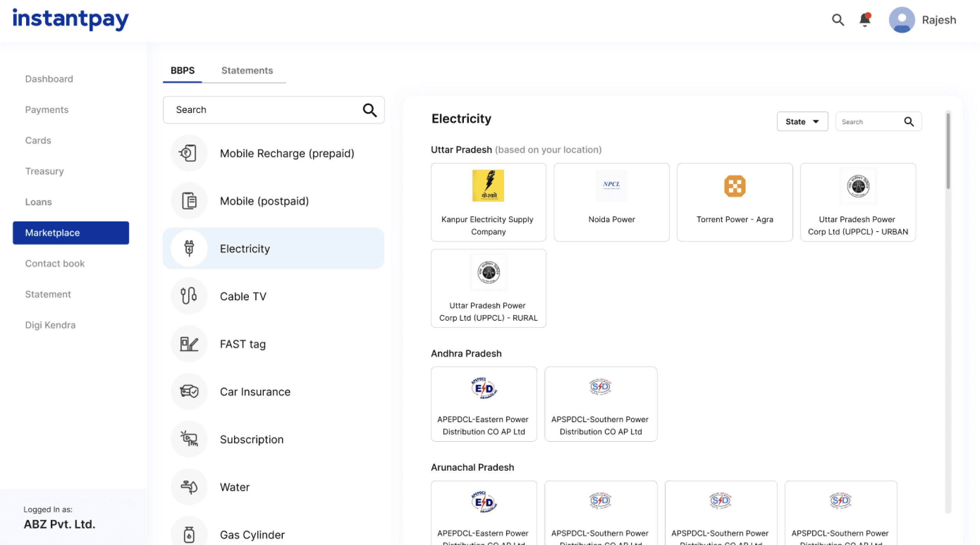Select the BBPS tab
Screen dimensions: 980x545
pos(182,70)
